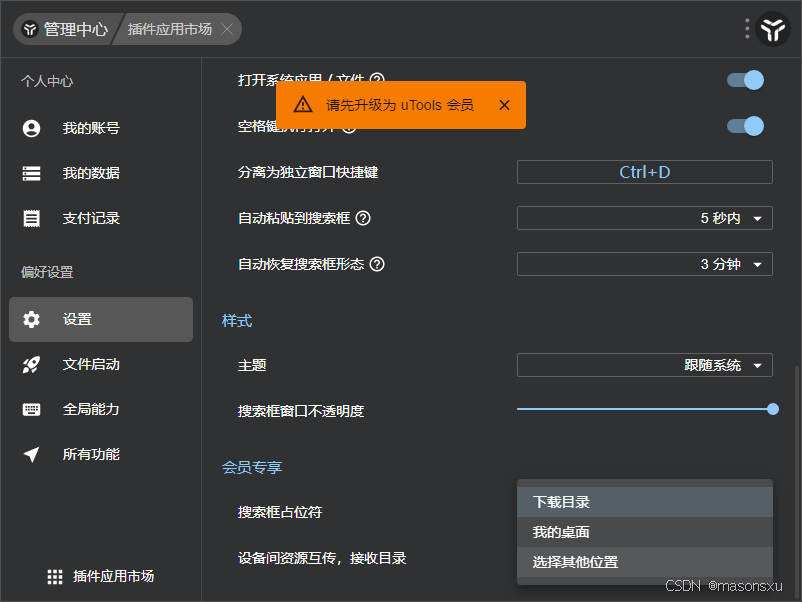Screen dimensions: 802x602
Task: Click the 所有功能 navigation arrow icon
Action: coord(31,454)
